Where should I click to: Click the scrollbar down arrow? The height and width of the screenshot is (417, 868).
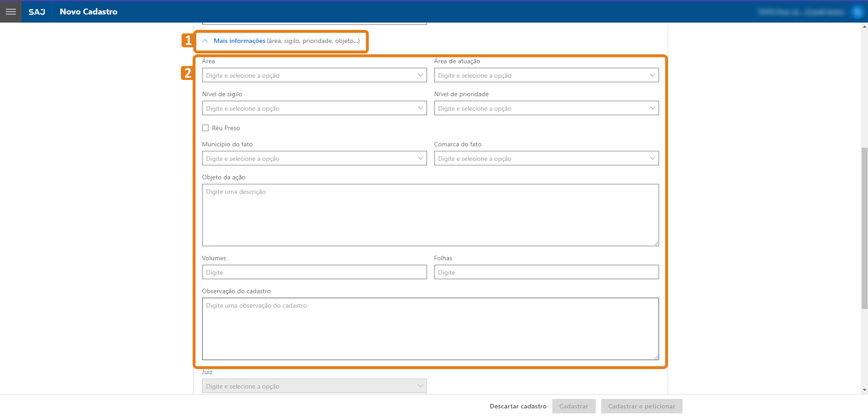point(864,390)
